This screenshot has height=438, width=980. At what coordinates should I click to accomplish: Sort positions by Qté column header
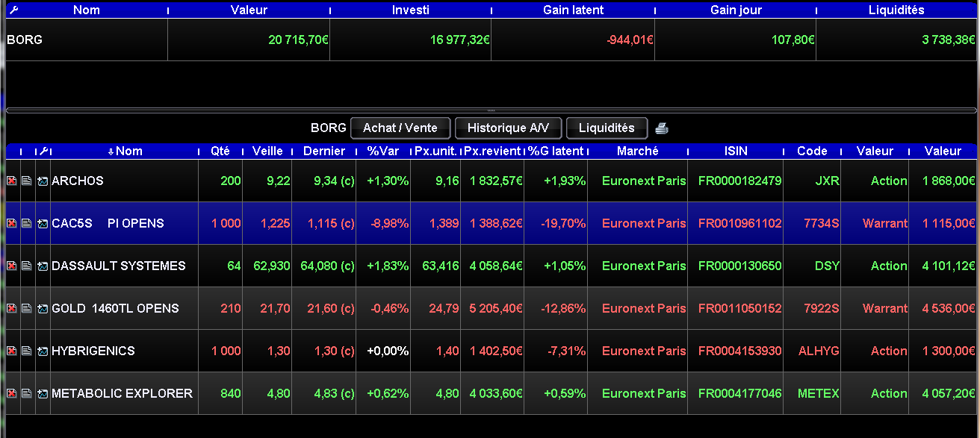[220, 151]
